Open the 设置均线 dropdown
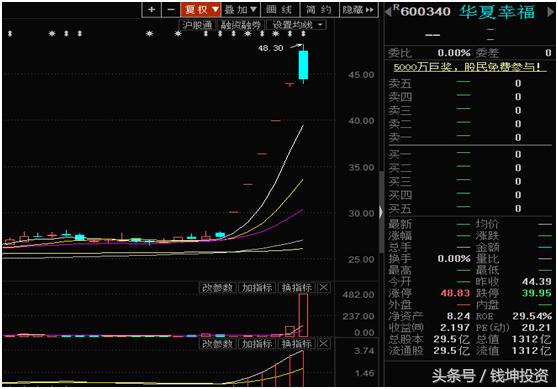Image resolution: width=558 pixels, height=389 pixels. tap(296, 25)
